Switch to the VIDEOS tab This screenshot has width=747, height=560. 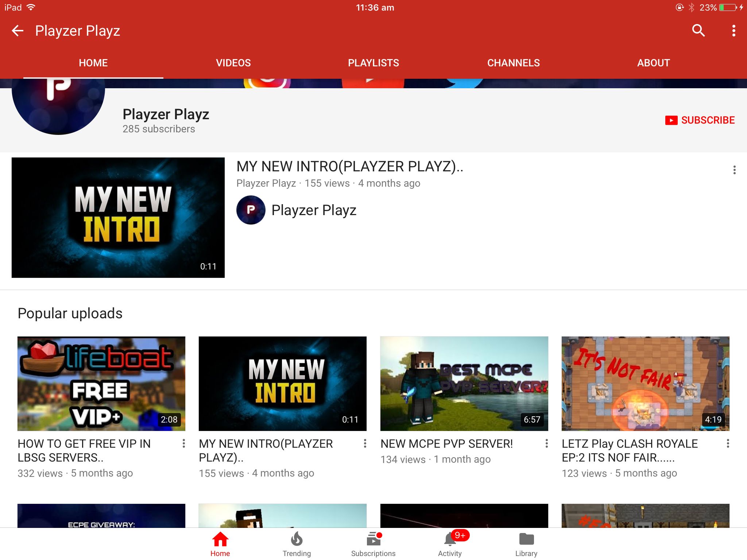click(x=233, y=63)
